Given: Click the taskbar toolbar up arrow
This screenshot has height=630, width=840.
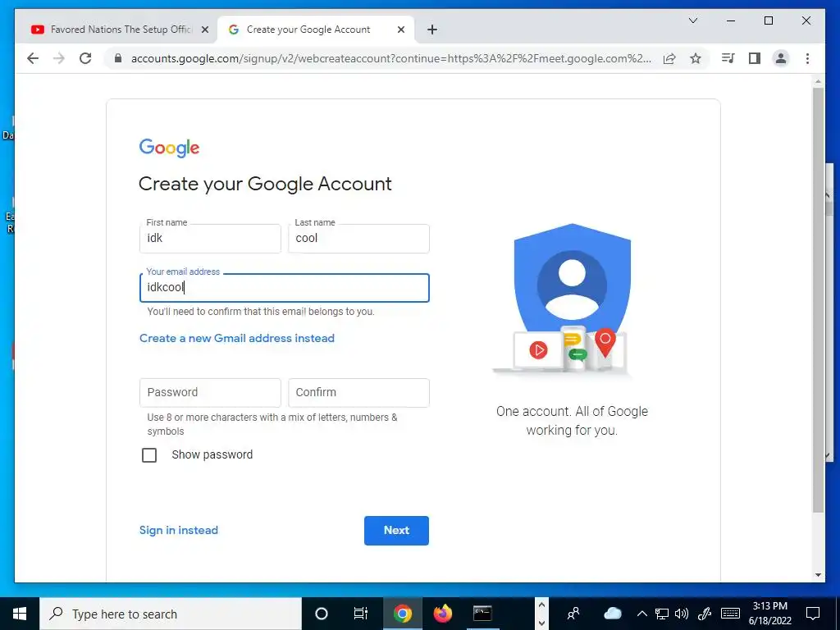Looking at the screenshot, I should click(x=541, y=605).
